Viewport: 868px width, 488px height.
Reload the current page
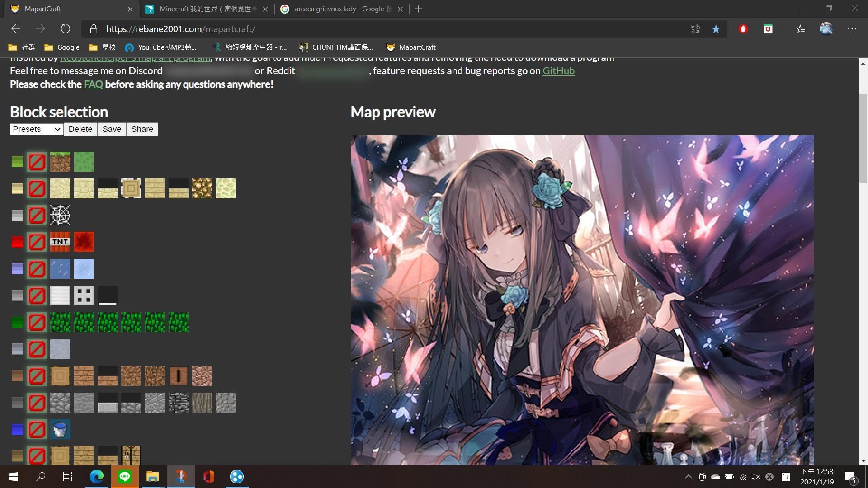pos(66,29)
